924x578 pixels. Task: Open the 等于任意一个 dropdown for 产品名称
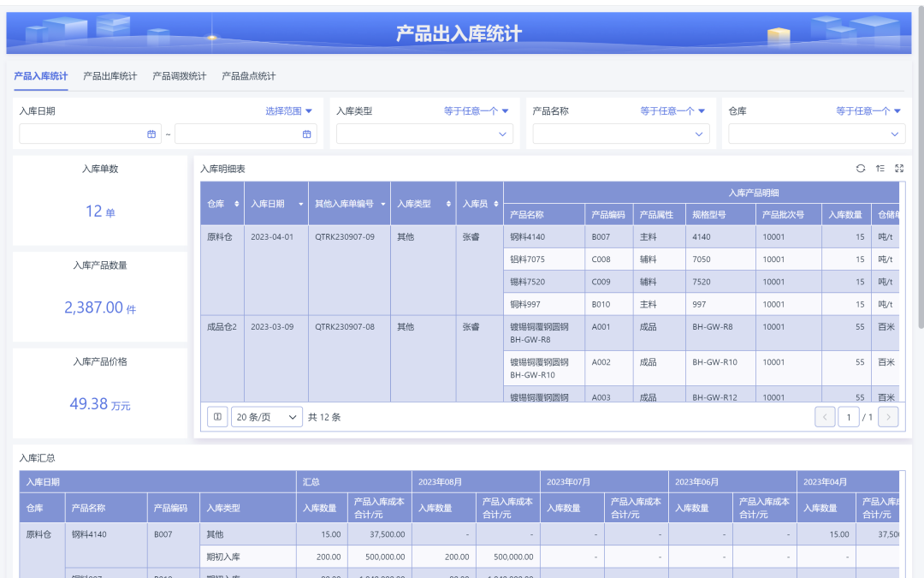[x=668, y=110]
